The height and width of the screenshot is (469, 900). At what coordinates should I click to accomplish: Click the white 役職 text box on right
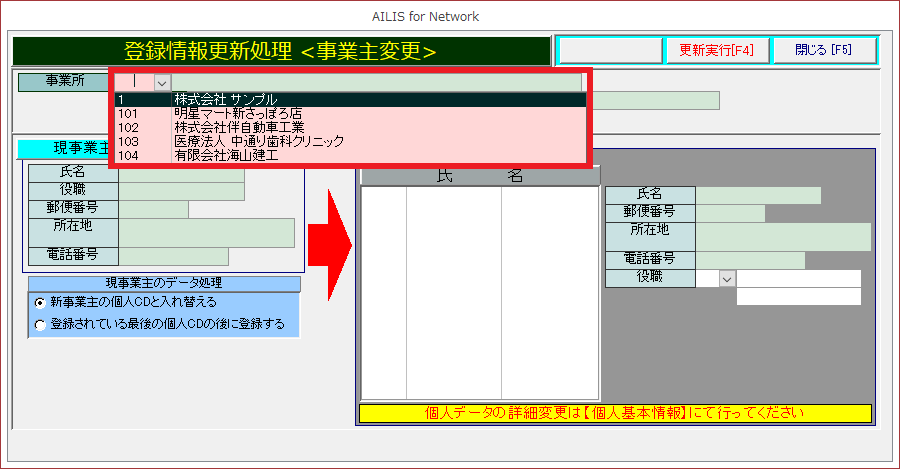pos(798,279)
